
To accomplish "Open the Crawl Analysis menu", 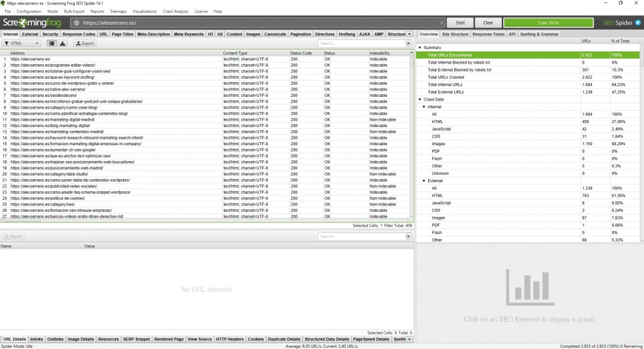I will pyautogui.click(x=175, y=11).
